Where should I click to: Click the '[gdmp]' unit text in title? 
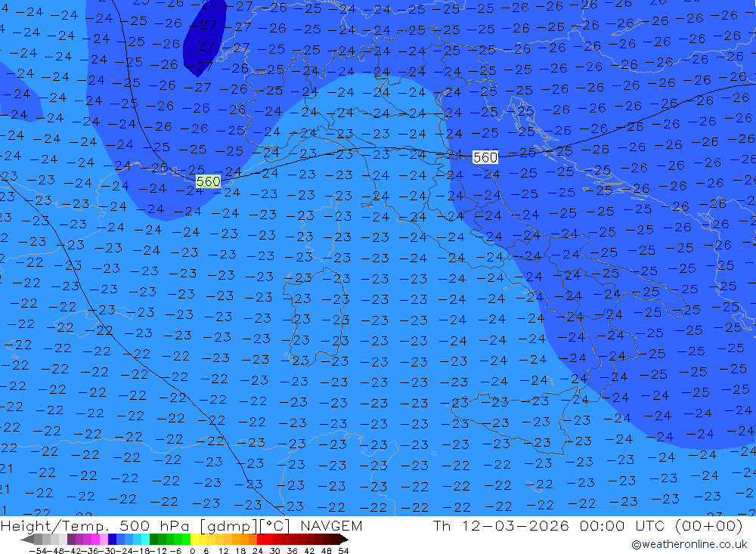[229, 526]
